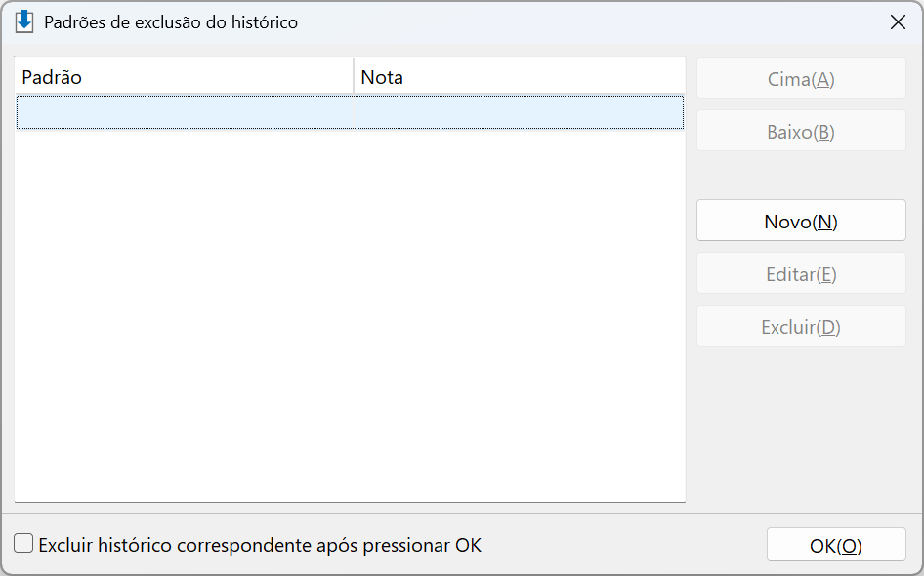This screenshot has width=924, height=576.
Task: Click the empty white list area below the row
Action: 350,315
